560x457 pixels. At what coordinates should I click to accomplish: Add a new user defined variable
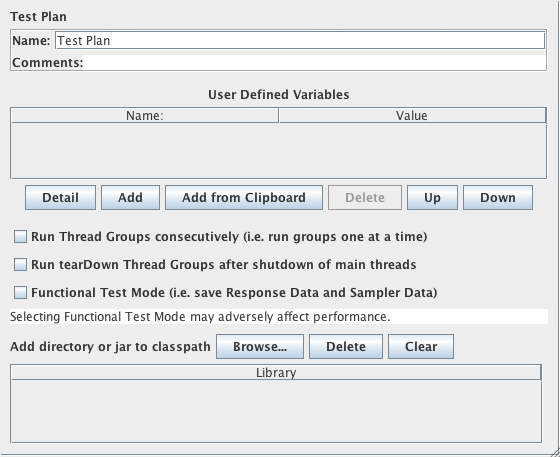coord(130,197)
